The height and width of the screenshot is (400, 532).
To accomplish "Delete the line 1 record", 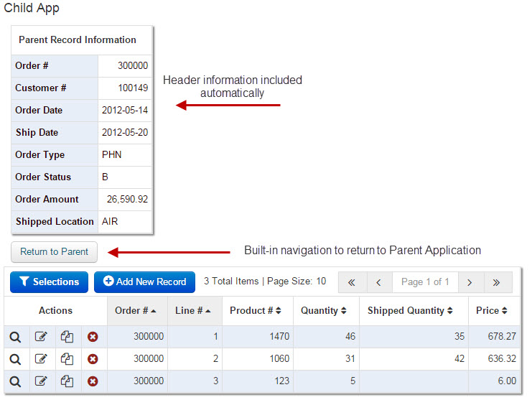I will pos(93,337).
